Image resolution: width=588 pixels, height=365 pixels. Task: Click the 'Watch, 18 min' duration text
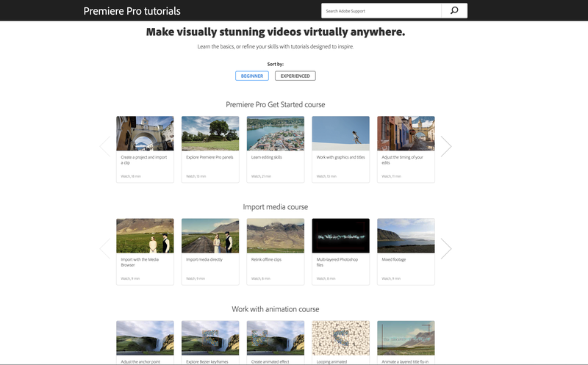[131, 176]
